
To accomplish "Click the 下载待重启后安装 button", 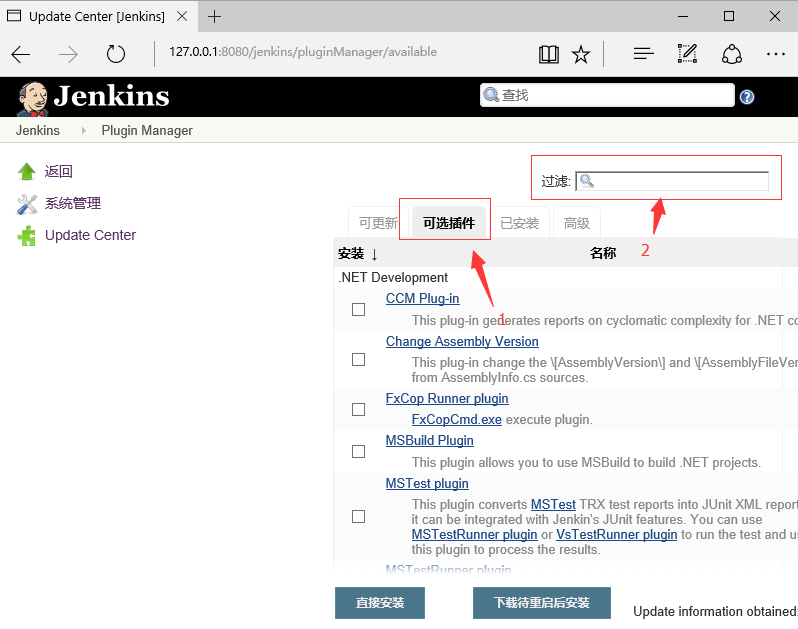I will pos(542,603).
